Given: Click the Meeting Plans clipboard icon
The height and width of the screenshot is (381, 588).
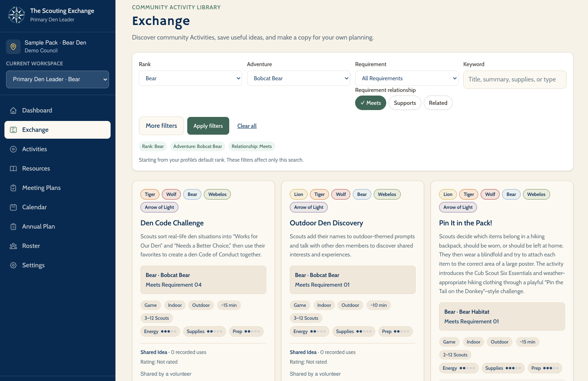Looking at the screenshot, I should click(x=13, y=188).
